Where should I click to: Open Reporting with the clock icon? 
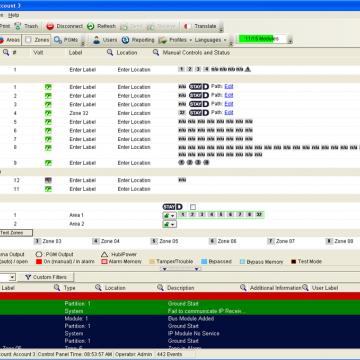coord(125,40)
